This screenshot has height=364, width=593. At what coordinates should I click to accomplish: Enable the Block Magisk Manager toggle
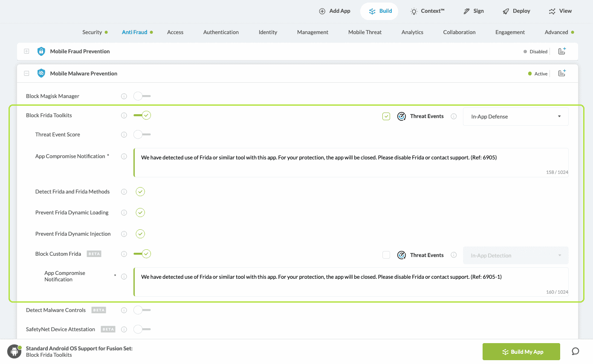(142, 96)
